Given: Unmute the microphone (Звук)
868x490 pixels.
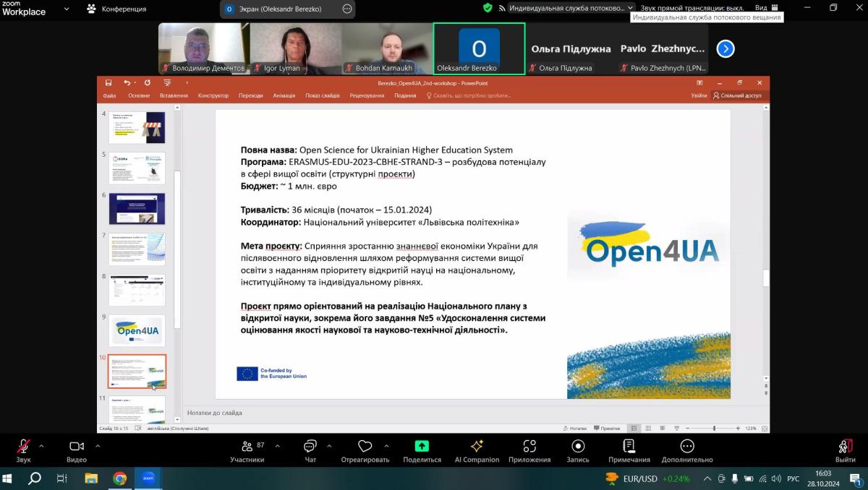Looking at the screenshot, I should 24,450.
